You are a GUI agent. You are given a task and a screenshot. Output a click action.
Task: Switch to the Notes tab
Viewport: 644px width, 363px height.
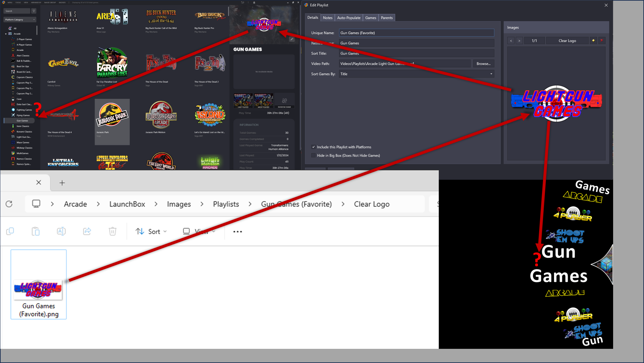click(x=327, y=18)
